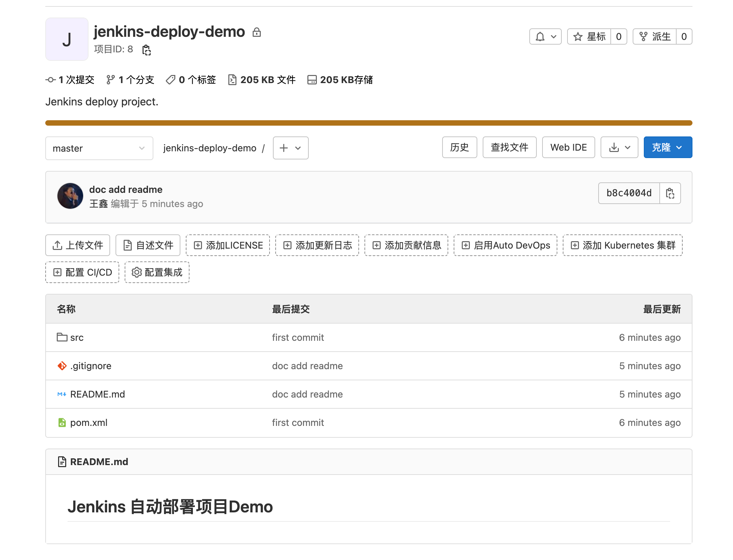Open the download source code dropdown
Screen dimensions: 733x560
coord(619,147)
